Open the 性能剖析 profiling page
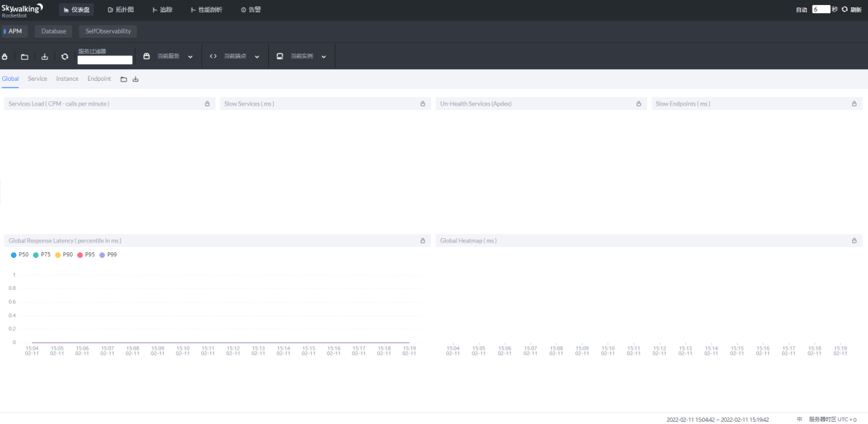The image size is (868, 424). click(207, 10)
